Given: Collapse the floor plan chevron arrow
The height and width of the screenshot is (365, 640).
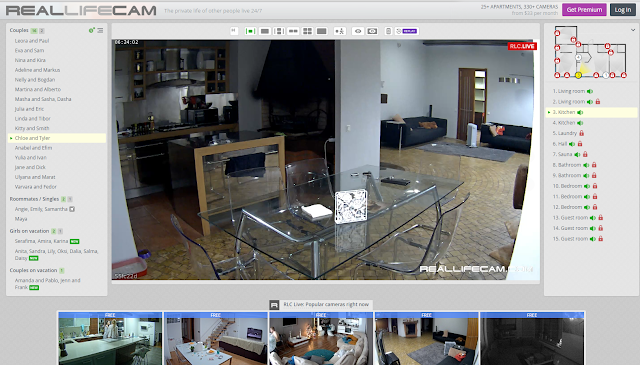Looking at the screenshot, I should [633, 30].
